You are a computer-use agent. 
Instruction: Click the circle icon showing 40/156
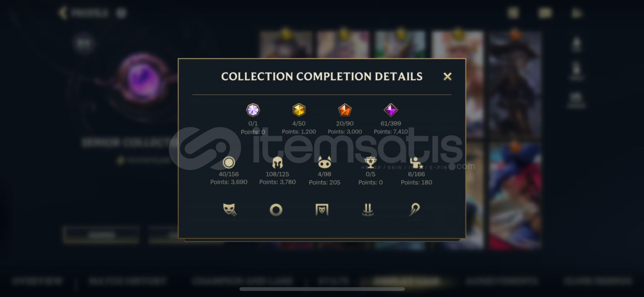click(229, 163)
